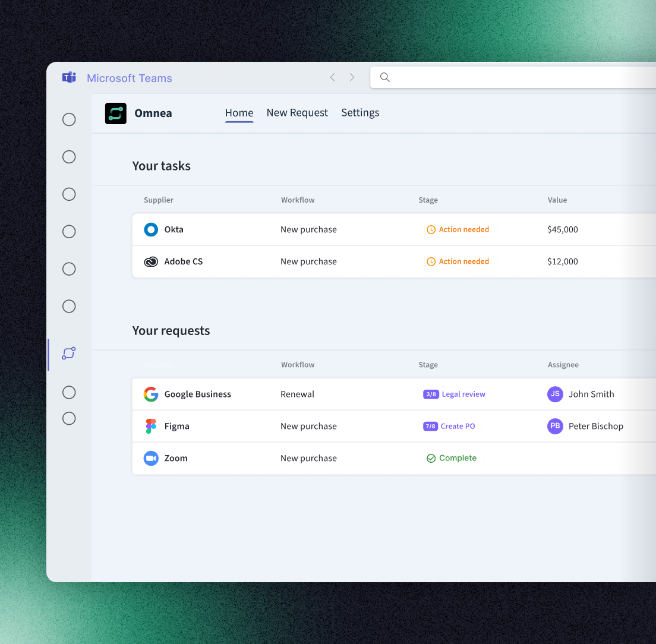Click the Renewal workflow cell
The width and height of the screenshot is (656, 644).
(298, 394)
